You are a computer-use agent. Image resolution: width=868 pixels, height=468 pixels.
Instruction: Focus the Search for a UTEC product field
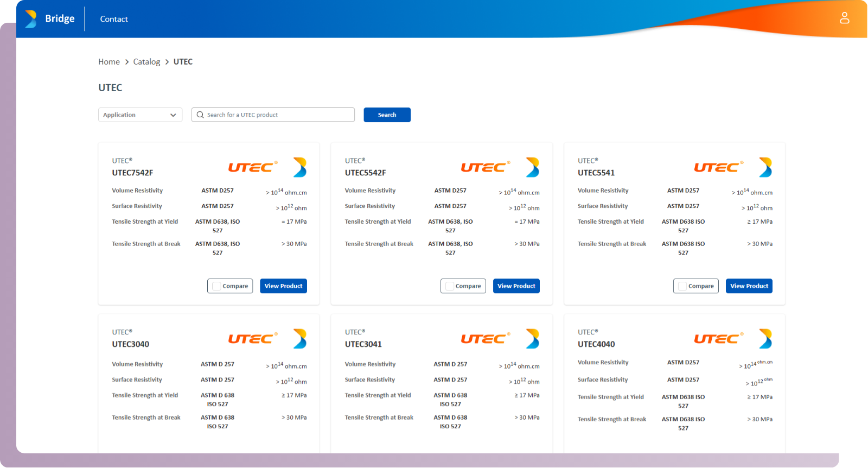tap(273, 115)
